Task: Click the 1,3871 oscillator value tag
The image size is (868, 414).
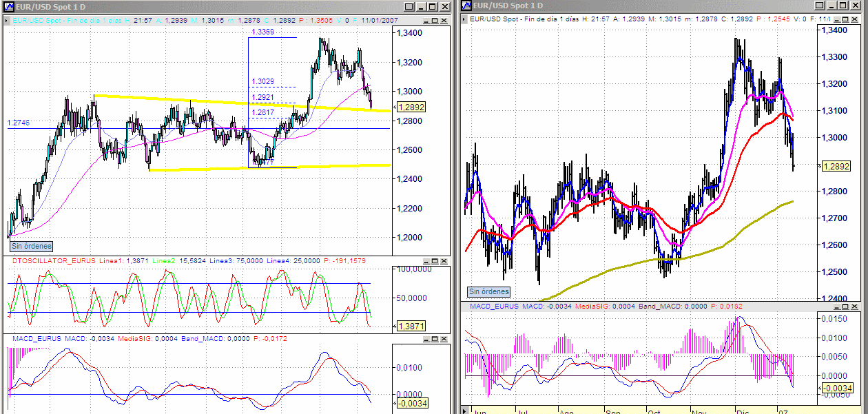Action: point(411,326)
